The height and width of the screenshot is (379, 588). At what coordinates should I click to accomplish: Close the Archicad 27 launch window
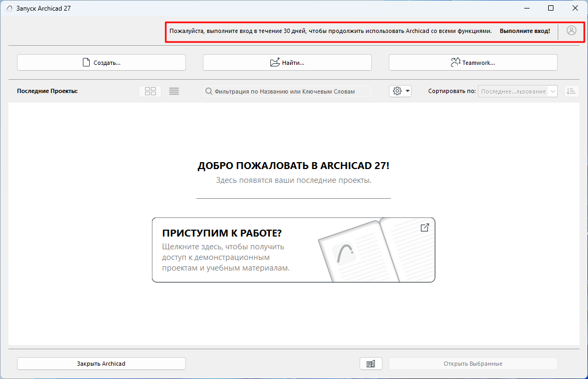click(575, 9)
